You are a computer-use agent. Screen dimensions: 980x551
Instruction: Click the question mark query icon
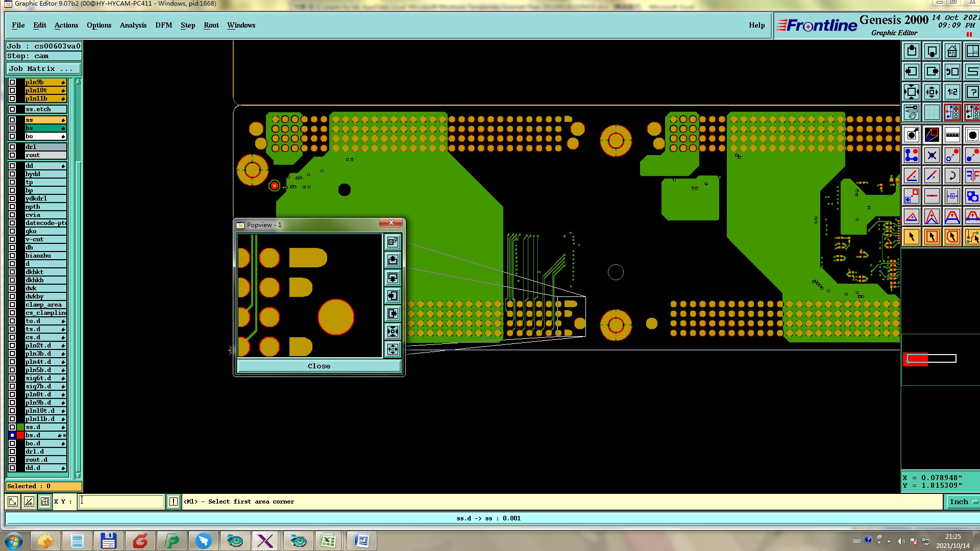pos(972,92)
